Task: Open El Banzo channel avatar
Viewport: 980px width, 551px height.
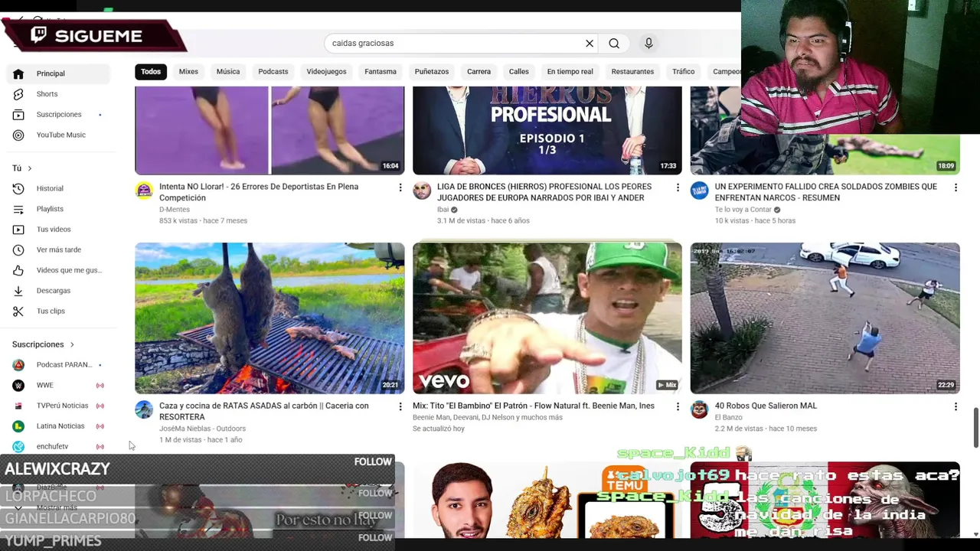Action: (x=700, y=409)
